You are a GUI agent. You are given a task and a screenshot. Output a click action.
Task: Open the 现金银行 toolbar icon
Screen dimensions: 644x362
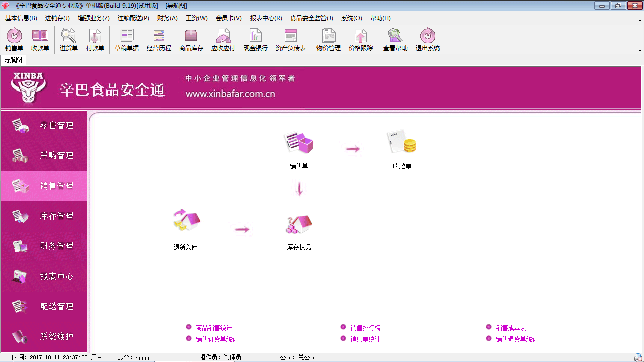coord(256,40)
